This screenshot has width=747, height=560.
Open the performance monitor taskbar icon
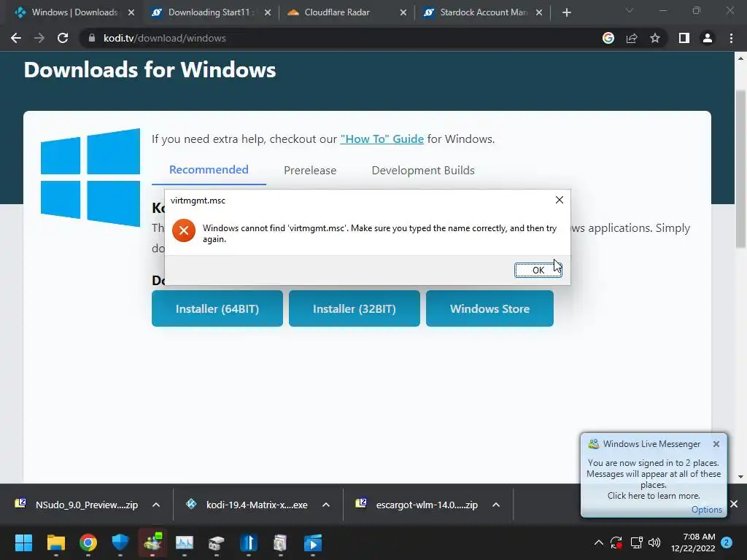[185, 542]
